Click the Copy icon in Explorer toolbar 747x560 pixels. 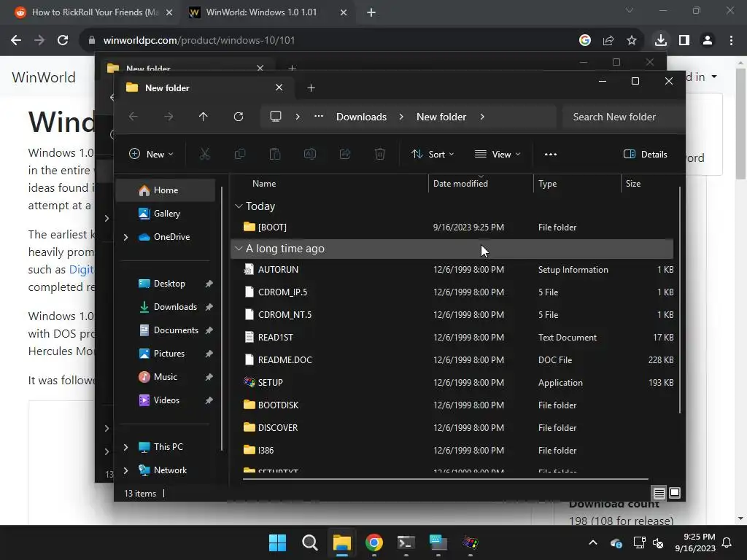coord(239,154)
